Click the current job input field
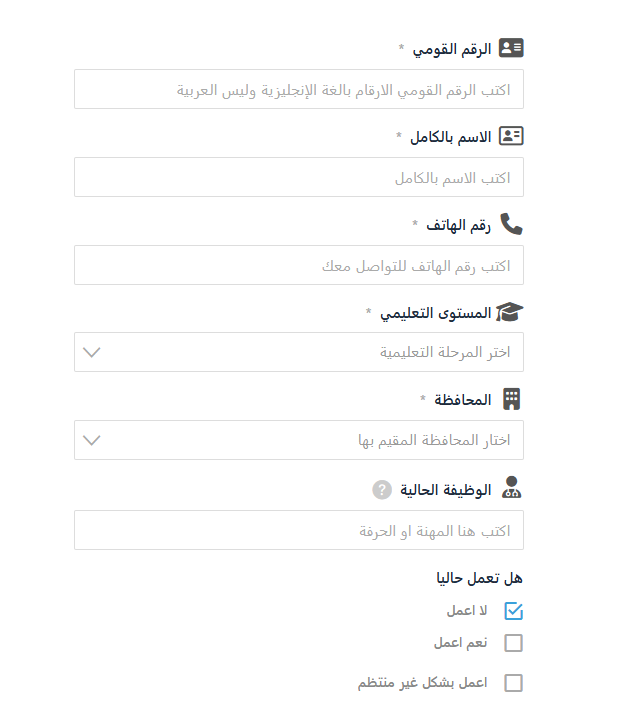Screen dimensions: 634x709 point(298,530)
